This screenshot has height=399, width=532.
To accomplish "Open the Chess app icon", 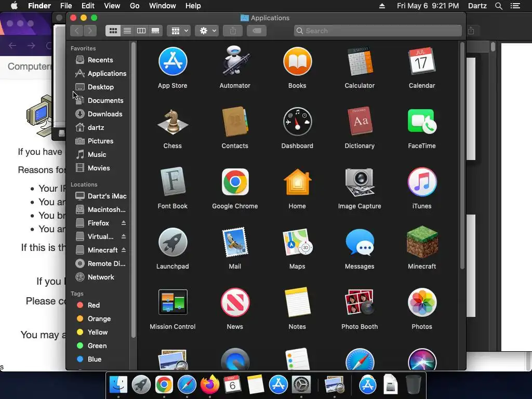I will 172,122.
